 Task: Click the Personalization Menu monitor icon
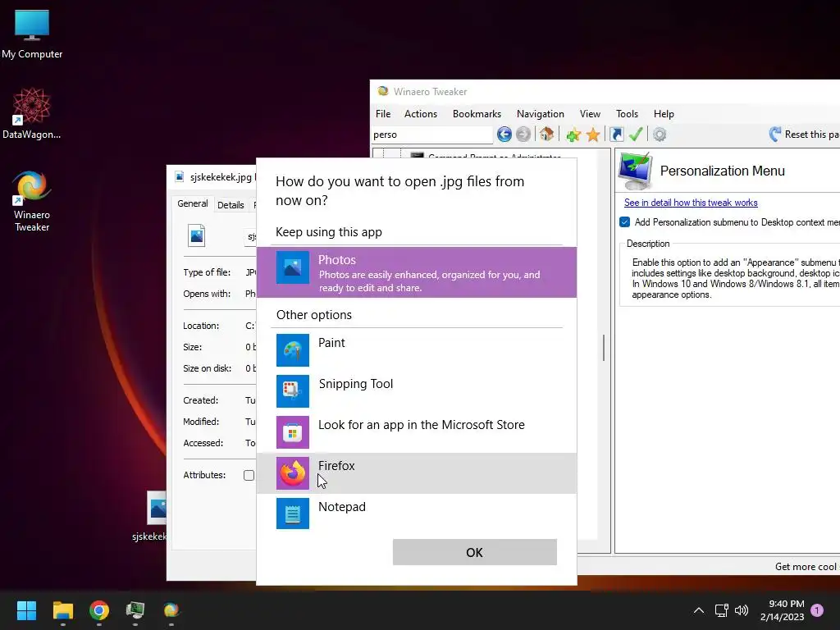click(x=636, y=171)
